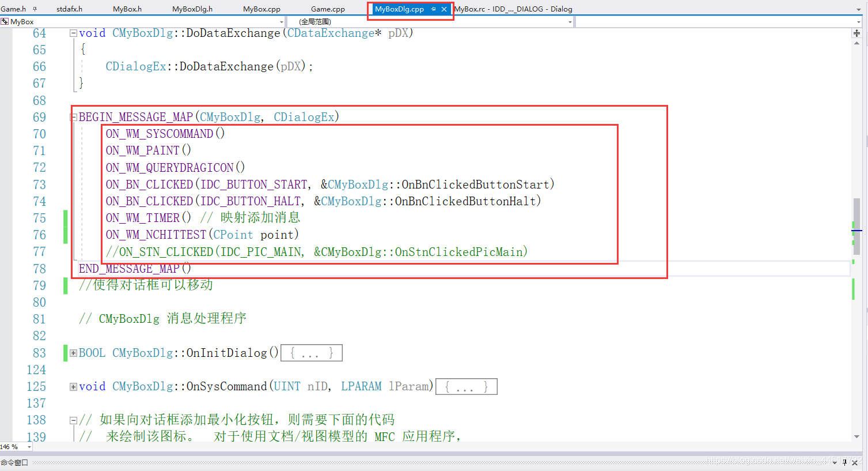Viewport: 868px width, 471px height.
Task: Select the active MyBoxDlg.cpp tab
Action: click(399, 9)
